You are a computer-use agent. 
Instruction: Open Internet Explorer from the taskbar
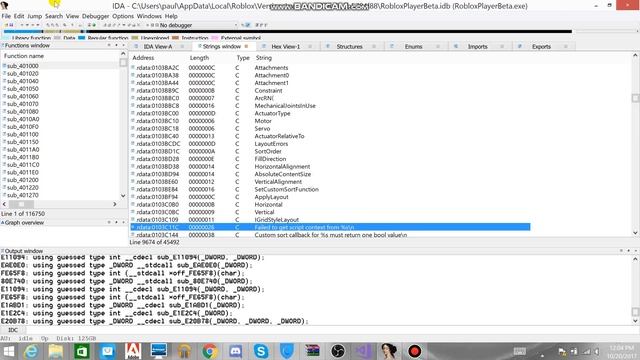click(31, 351)
